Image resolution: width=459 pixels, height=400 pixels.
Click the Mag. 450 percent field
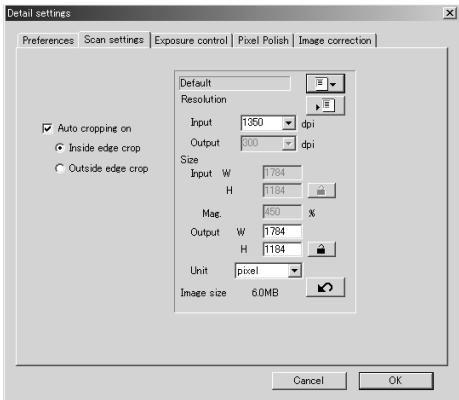point(282,212)
